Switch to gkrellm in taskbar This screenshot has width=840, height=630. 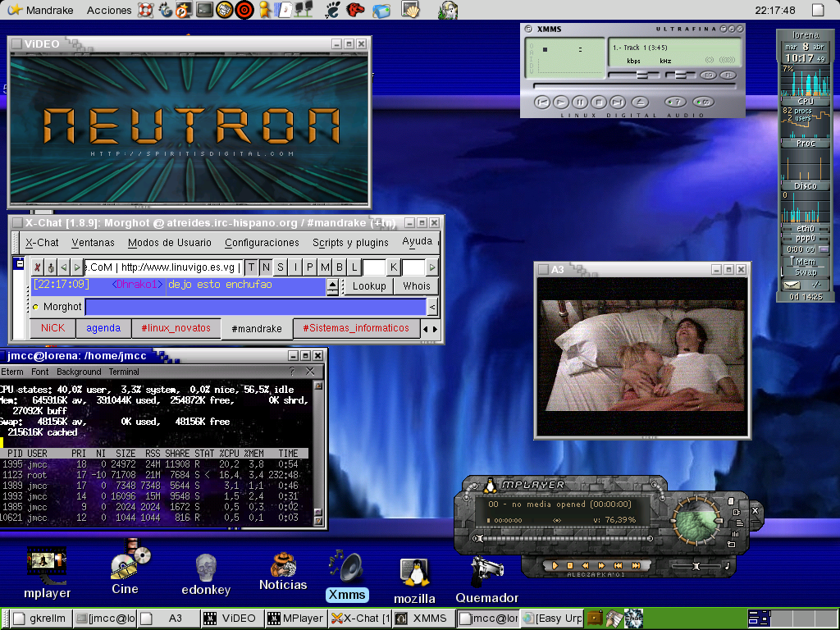point(40,619)
